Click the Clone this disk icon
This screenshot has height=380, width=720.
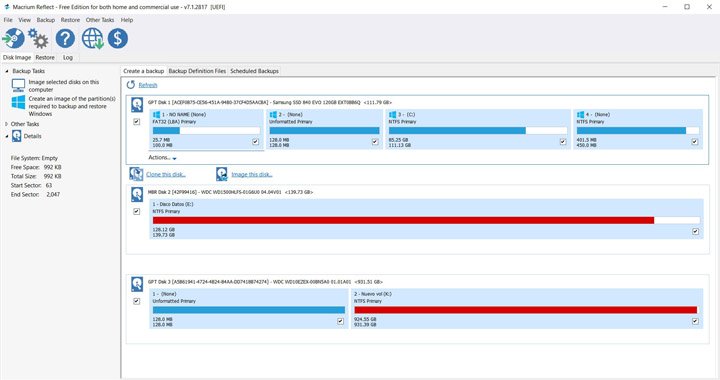click(x=136, y=174)
